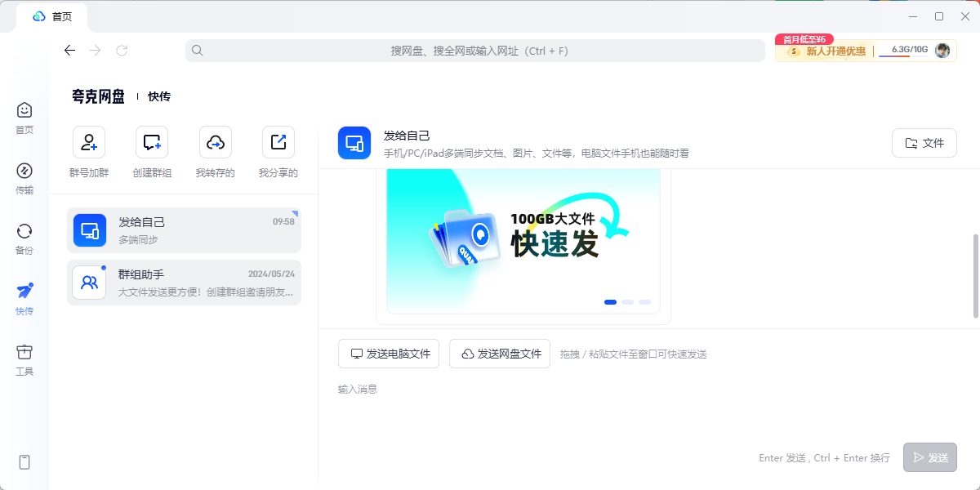
Task: Click the refresh page icon
Action: (x=122, y=51)
